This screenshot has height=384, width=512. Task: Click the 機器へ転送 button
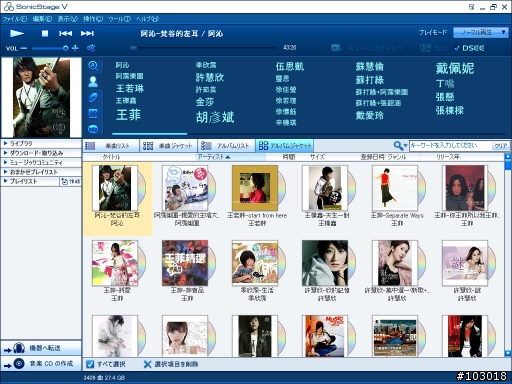coord(41,348)
